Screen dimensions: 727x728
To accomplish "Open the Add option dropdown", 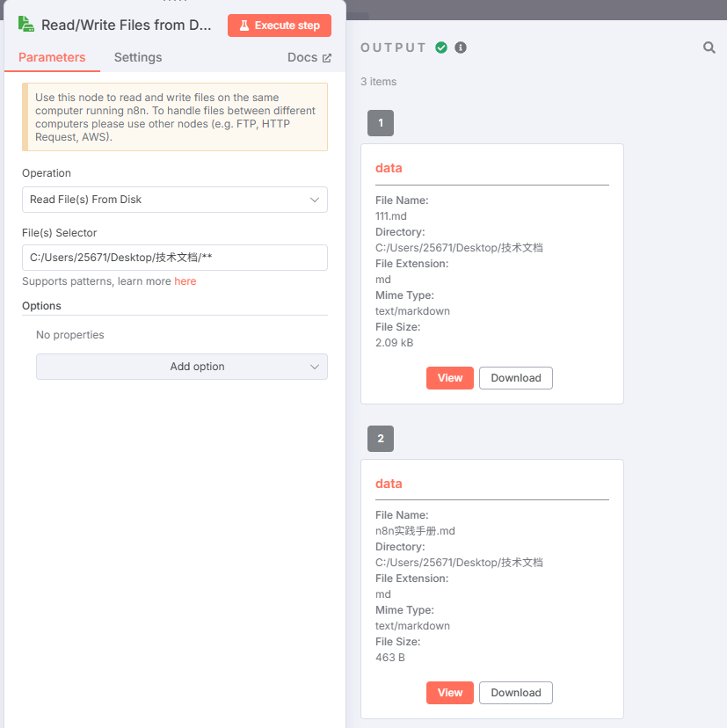I will point(181,367).
